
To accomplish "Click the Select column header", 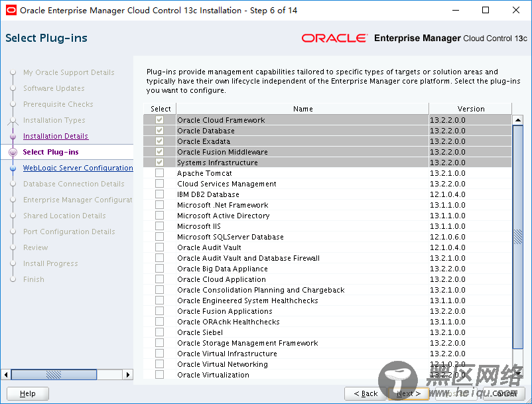I will [x=160, y=109].
